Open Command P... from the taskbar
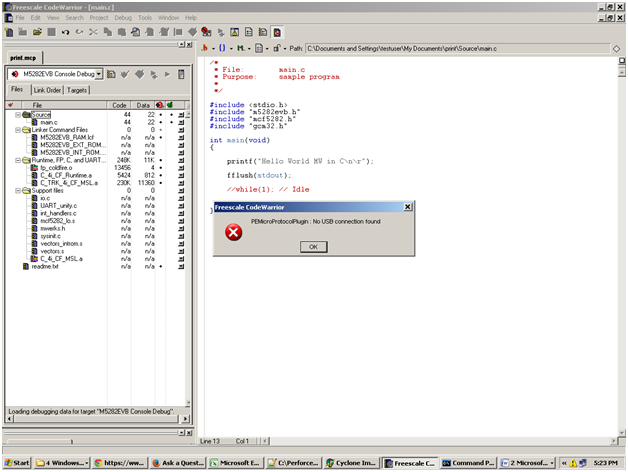Image resolution: width=628 pixels, height=472 pixels. (469, 463)
